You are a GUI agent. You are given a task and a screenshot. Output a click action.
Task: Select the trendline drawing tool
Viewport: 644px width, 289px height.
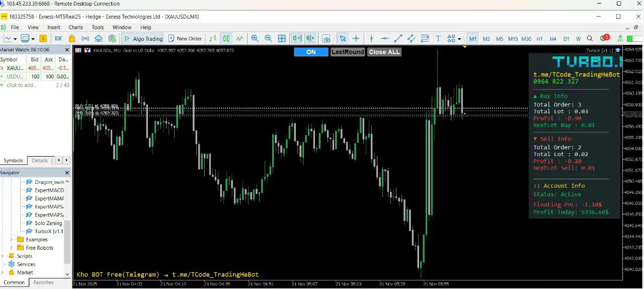[x=398, y=38]
